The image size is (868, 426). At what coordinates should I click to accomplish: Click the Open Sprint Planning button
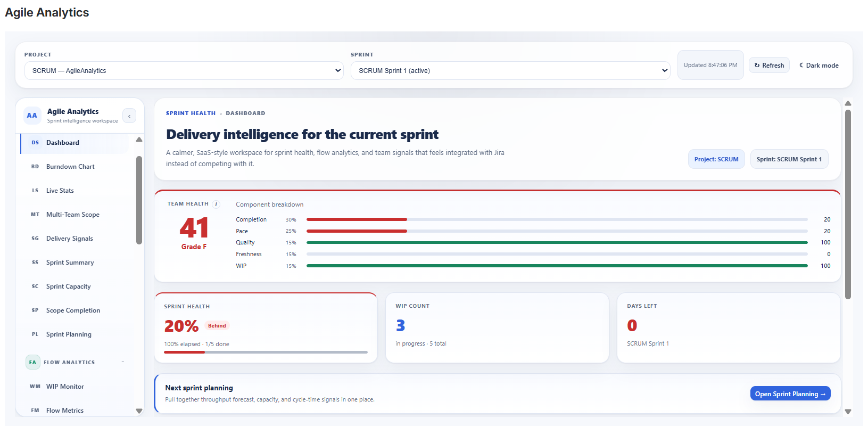coord(790,394)
